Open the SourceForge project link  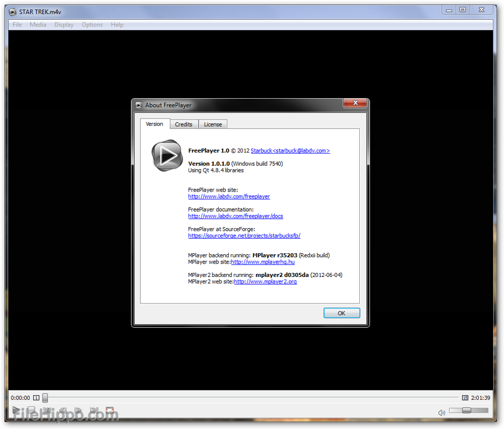pos(244,235)
